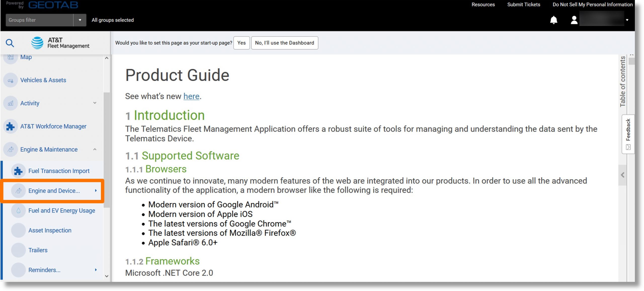The image size is (644, 291).
Task: Collapse the Engine & Maintenance chevron
Action: (95, 149)
